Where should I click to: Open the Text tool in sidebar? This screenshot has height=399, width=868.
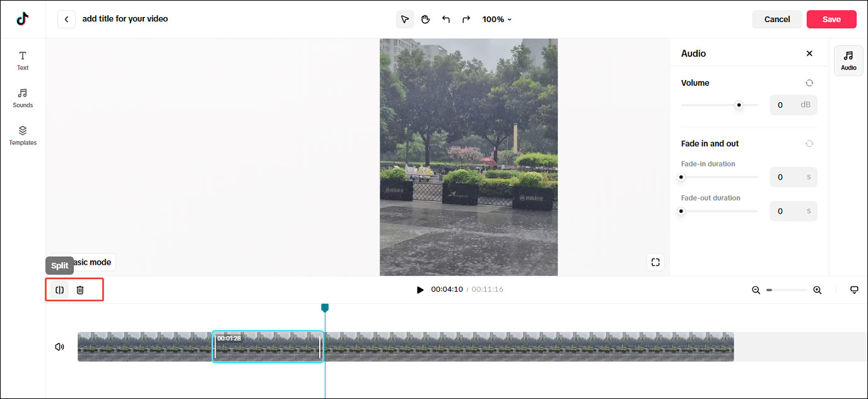pos(23,61)
